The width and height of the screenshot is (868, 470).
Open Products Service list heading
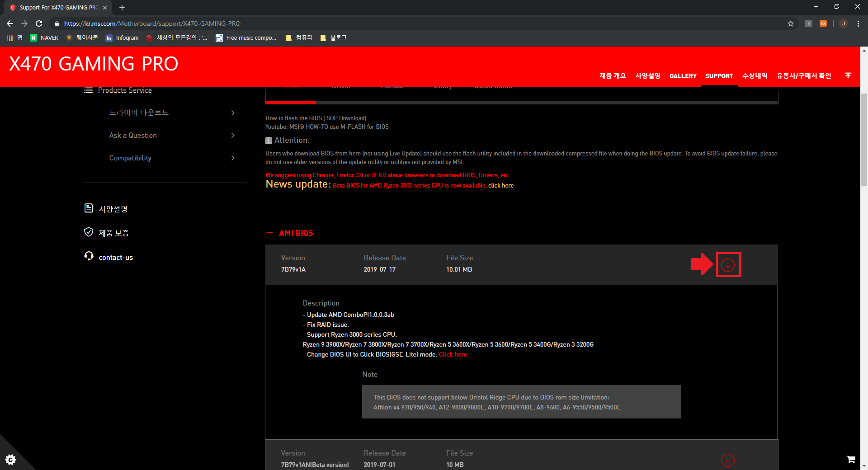pyautogui.click(x=118, y=90)
